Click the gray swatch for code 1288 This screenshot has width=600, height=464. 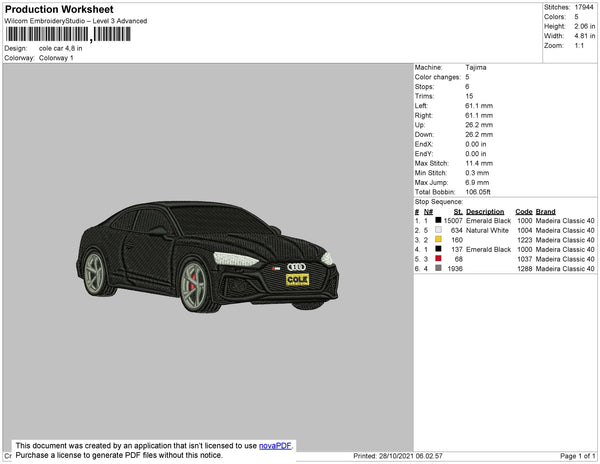(x=438, y=268)
